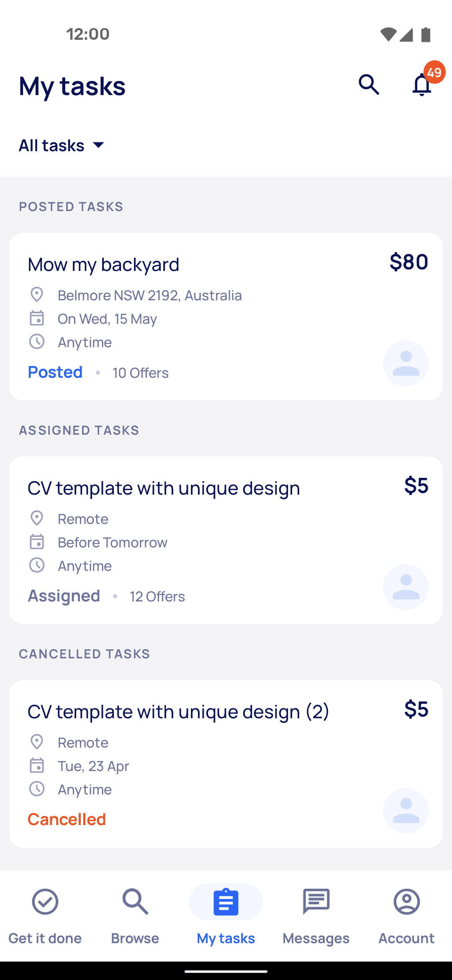The height and width of the screenshot is (980, 452).
Task: Open the Messages tab
Action: tap(316, 916)
